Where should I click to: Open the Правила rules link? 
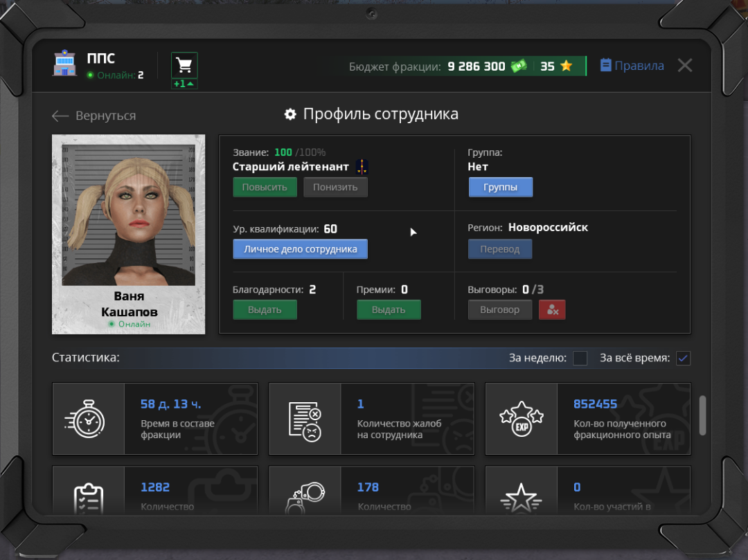coord(631,64)
